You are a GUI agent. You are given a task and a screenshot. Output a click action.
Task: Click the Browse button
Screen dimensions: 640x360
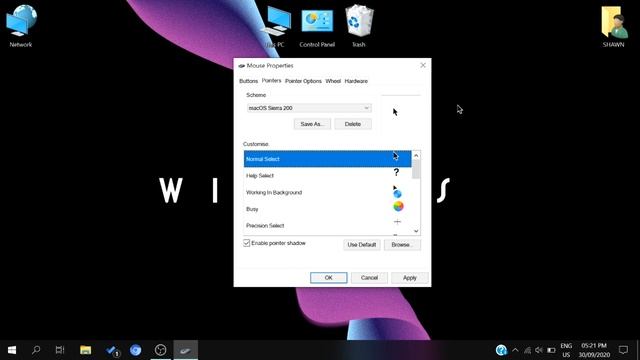pos(402,245)
